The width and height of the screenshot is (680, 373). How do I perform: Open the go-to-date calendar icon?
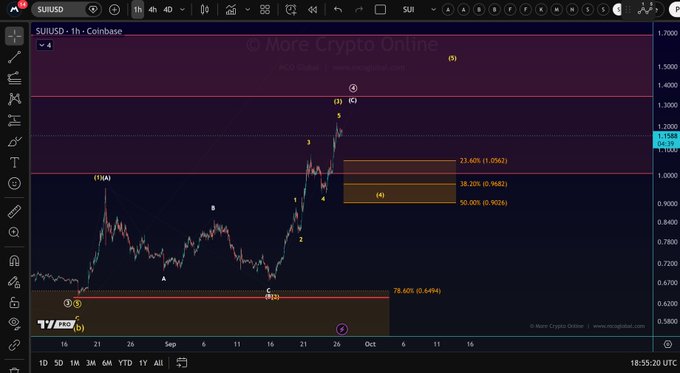click(x=182, y=363)
